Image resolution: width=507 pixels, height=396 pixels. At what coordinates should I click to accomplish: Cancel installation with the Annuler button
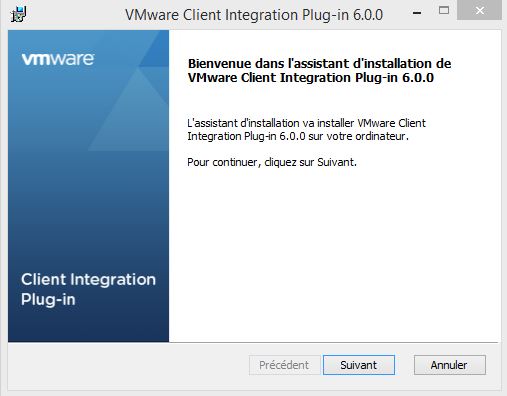click(450, 365)
